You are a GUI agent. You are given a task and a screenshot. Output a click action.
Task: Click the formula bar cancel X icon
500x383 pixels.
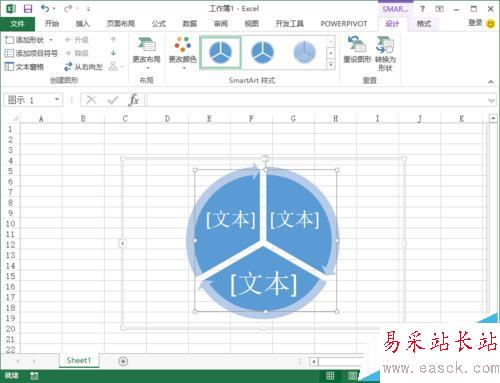(91, 100)
